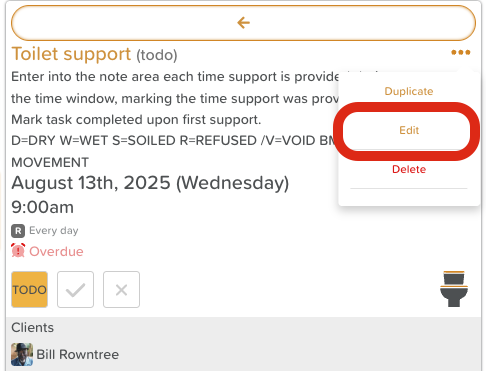Mark task not done with the X box
The height and width of the screenshot is (371, 486).
pos(121,289)
